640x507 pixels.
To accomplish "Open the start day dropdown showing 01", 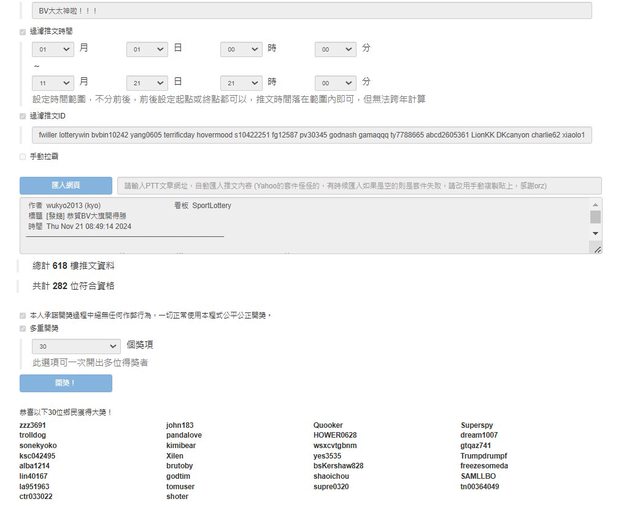I will pos(146,48).
